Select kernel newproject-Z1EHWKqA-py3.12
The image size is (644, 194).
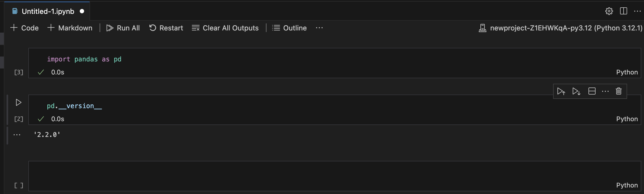coord(560,28)
